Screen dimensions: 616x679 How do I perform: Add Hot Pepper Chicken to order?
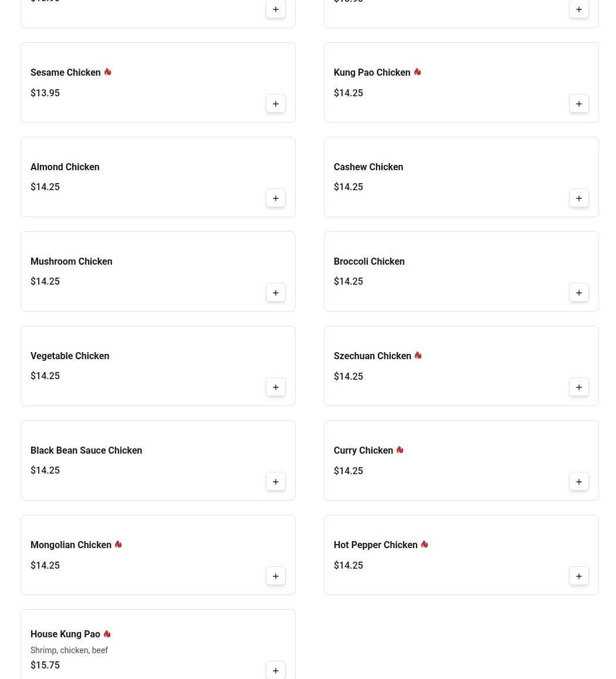pos(578,576)
